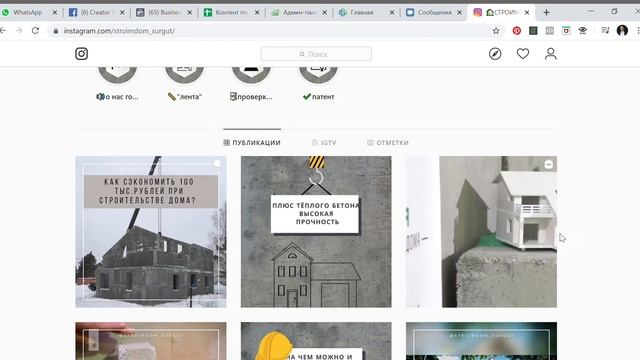Open the blue-green landscape post
This screenshot has width=640, height=360.
(481, 341)
